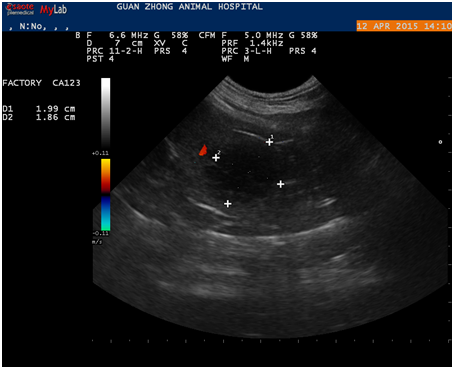The image size is (455, 367).
Task: Click the red color Doppler flow spot
Action: (203, 150)
